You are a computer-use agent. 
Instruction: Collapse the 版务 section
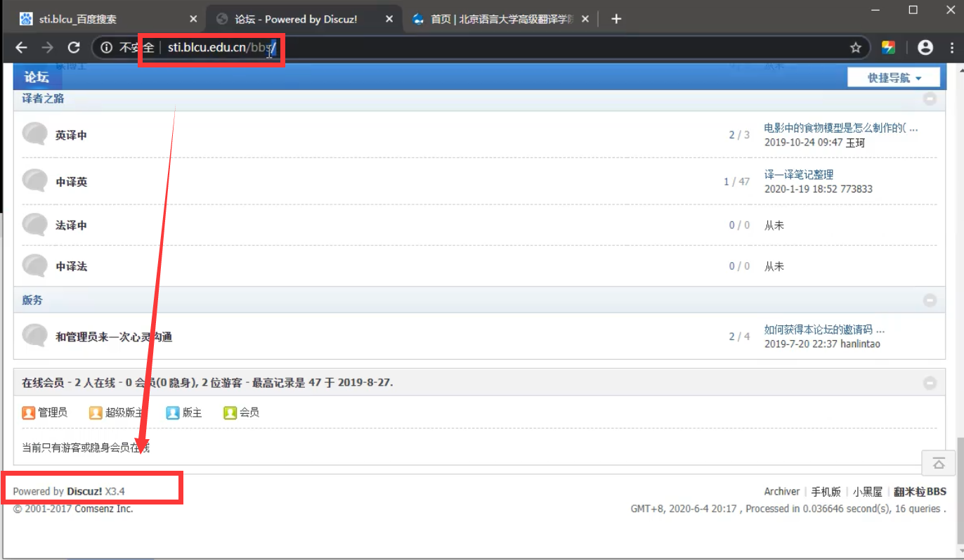click(x=930, y=301)
